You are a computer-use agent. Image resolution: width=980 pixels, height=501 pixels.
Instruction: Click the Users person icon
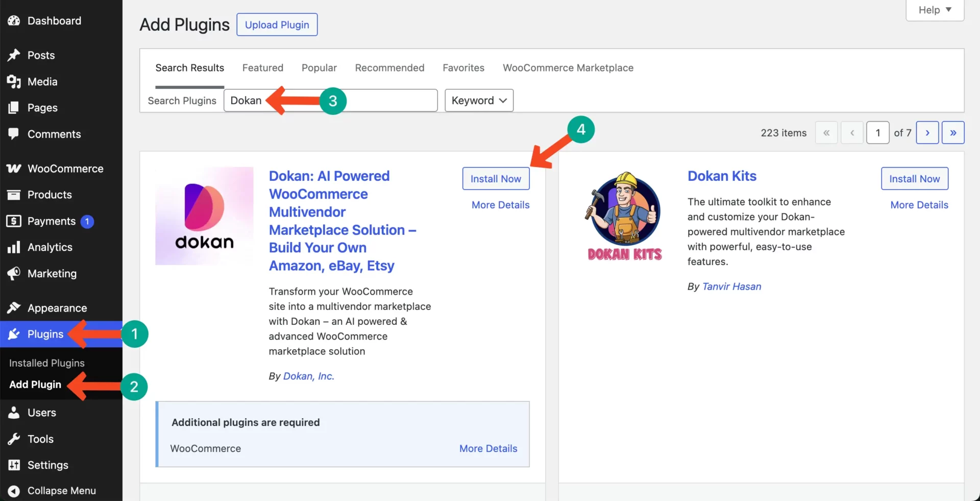point(14,413)
